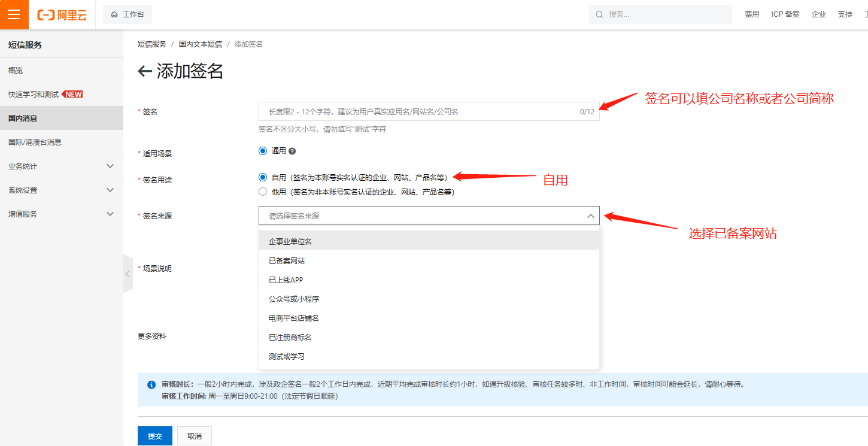Click 短信服务 breadcrumb link
Screen dimensions: 868x446
tap(152, 44)
